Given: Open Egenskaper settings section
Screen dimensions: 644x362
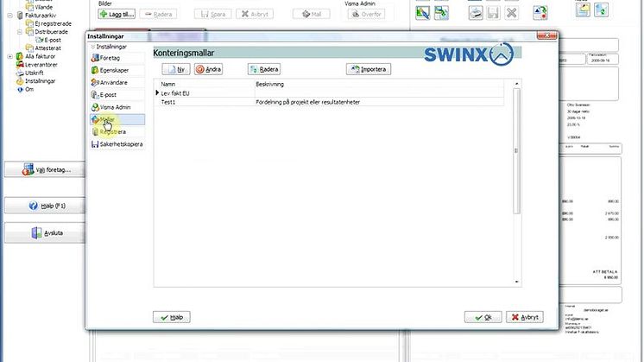Looking at the screenshot, I should pos(117,70).
